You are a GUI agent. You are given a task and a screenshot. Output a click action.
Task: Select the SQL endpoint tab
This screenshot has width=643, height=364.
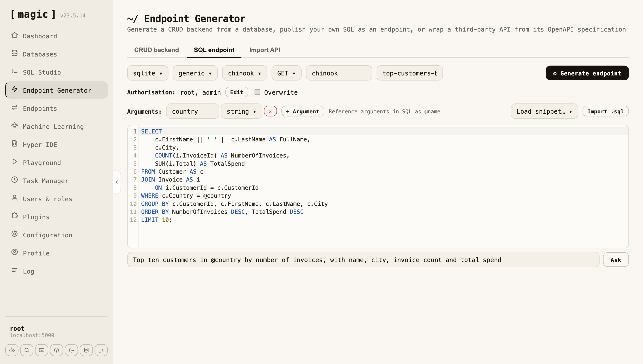pyautogui.click(x=214, y=50)
